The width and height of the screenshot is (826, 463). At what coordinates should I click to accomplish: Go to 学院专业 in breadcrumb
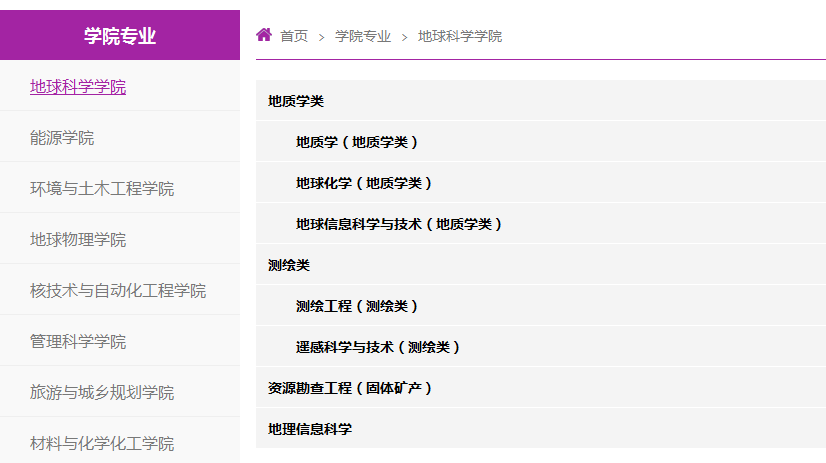click(x=363, y=36)
